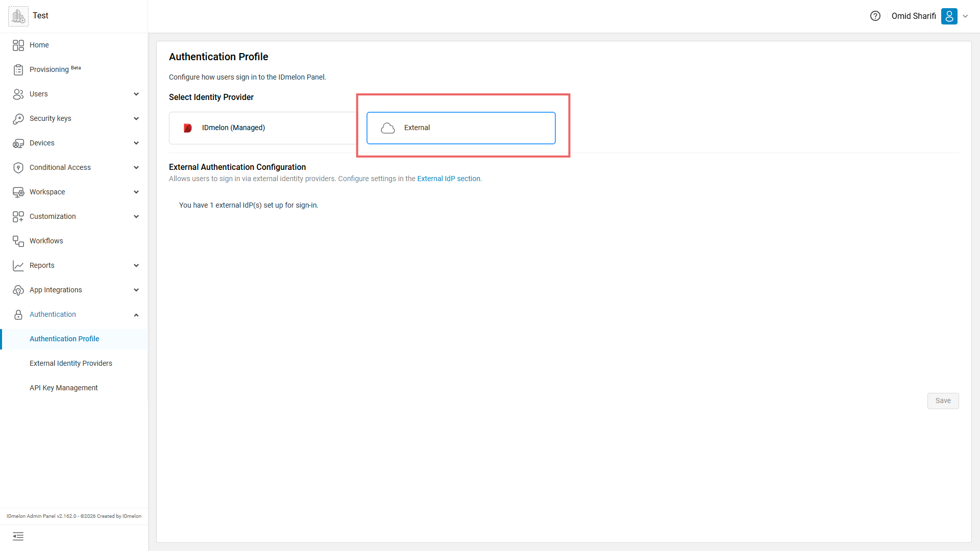Select External identity provider option
The image size is (980, 551).
[x=461, y=128]
